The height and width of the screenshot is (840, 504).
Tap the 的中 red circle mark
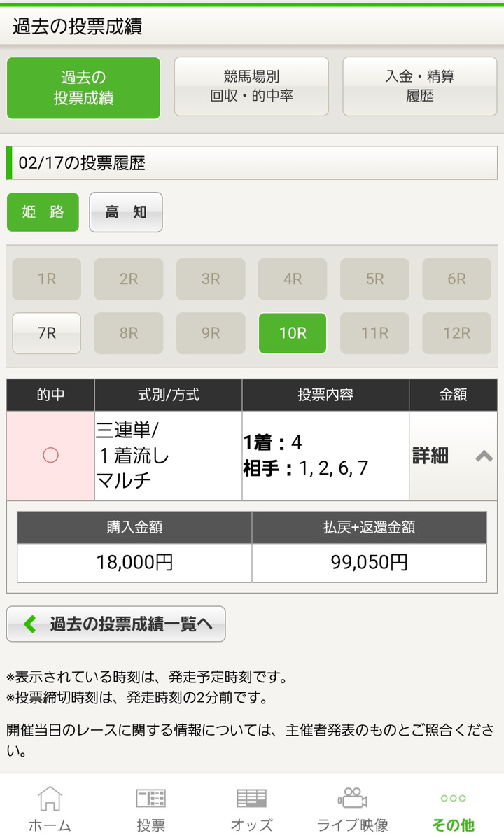[x=50, y=456]
